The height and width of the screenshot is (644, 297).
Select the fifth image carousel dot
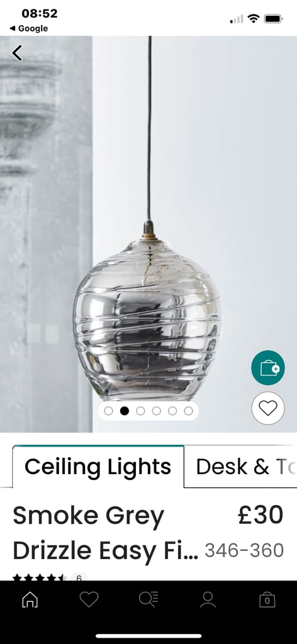[x=172, y=411]
